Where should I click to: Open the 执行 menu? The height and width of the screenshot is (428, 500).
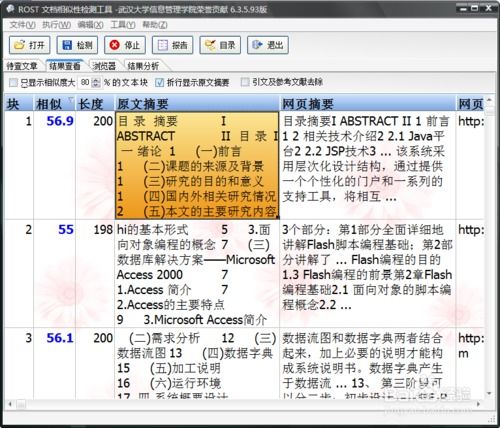(56, 25)
